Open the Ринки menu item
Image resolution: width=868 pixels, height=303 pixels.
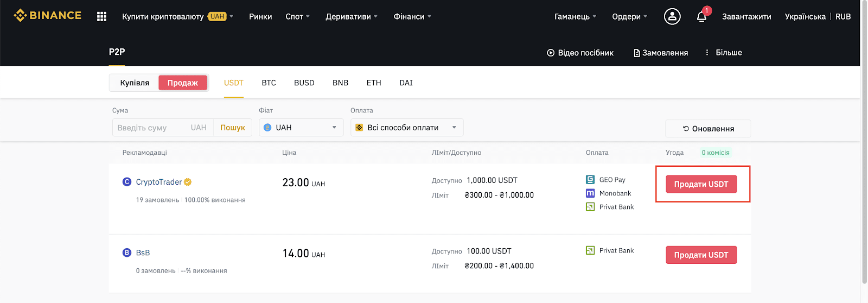(x=260, y=16)
